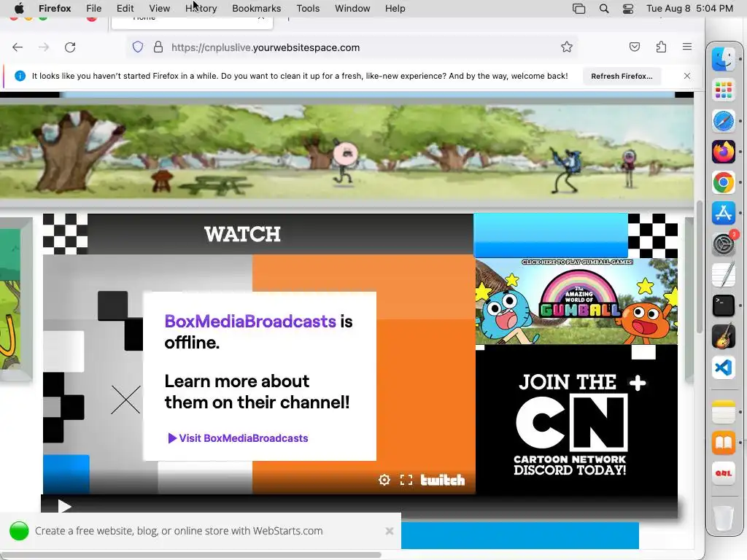This screenshot has height=560, width=747.
Task: Open Books from the Dock
Action: [723, 443]
